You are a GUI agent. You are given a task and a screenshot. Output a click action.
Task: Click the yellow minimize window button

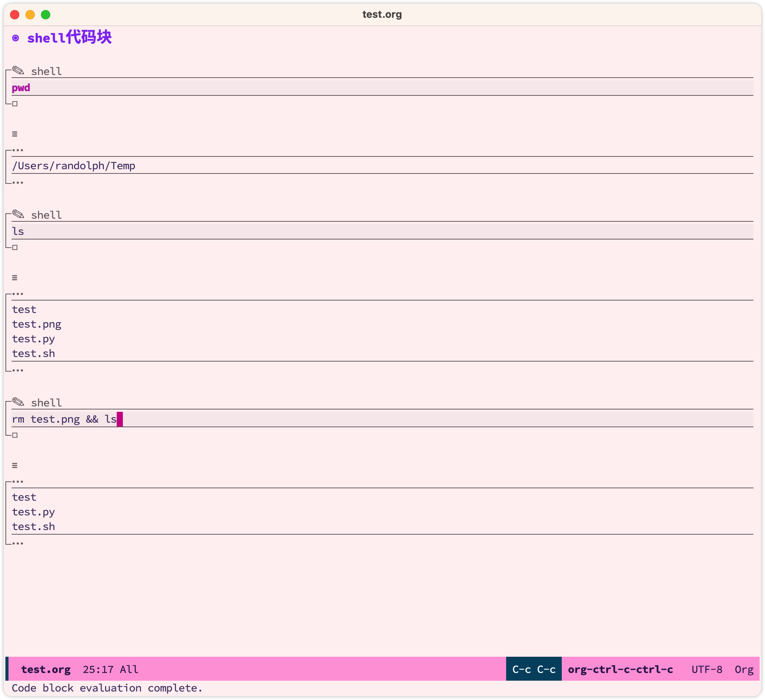tap(30, 15)
